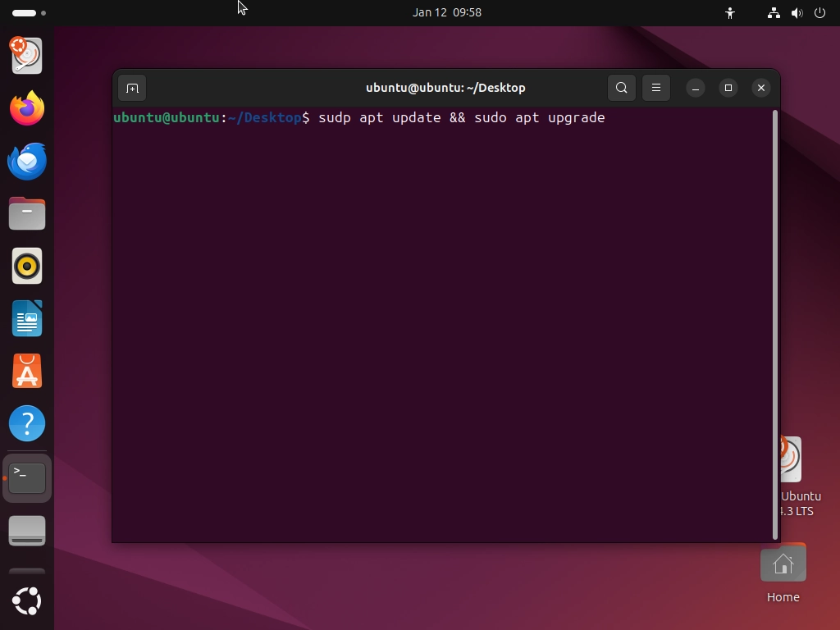Image resolution: width=840 pixels, height=630 pixels.
Task: Launch Install Ubuntu from the dock
Action: coord(27,56)
